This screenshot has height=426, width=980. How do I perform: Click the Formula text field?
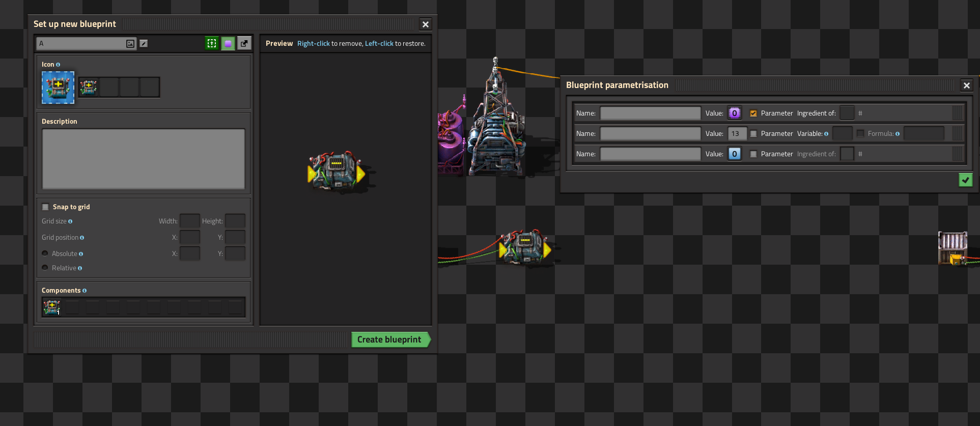tap(924, 133)
